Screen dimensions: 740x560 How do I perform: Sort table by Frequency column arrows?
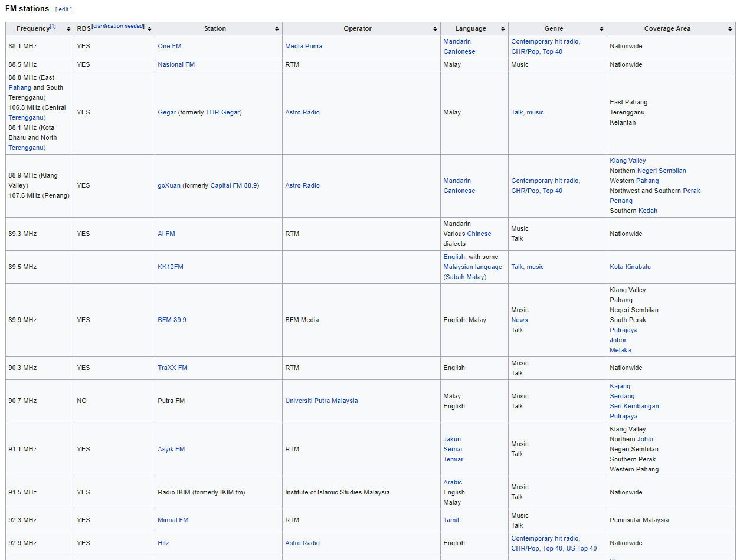pos(69,29)
